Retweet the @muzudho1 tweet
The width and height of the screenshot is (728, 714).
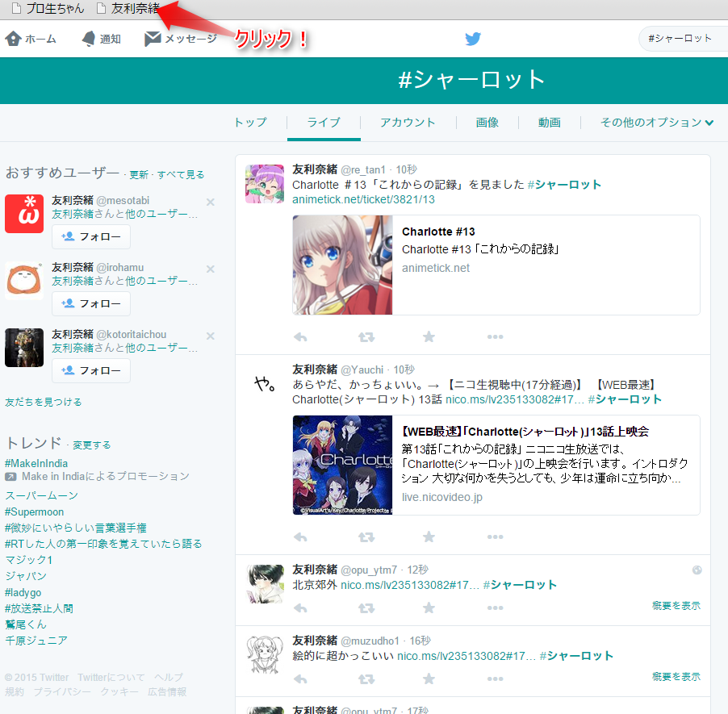(366, 679)
